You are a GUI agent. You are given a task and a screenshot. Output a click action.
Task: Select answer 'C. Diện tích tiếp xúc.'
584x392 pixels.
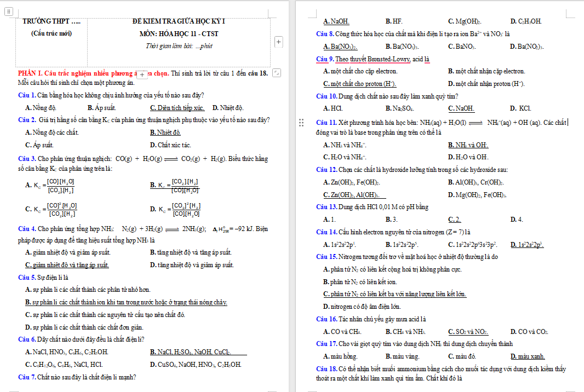click(178, 108)
